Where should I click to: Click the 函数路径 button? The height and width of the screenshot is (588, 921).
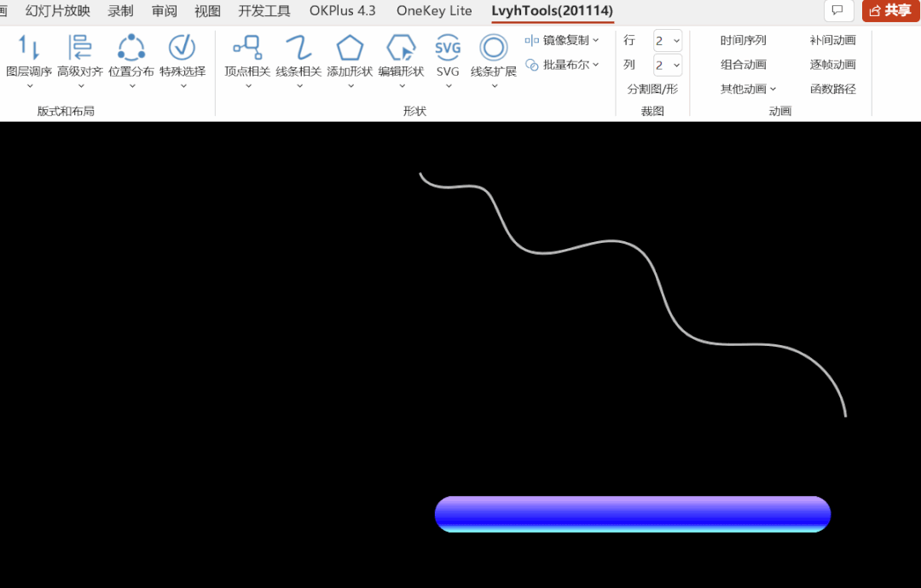coord(832,89)
